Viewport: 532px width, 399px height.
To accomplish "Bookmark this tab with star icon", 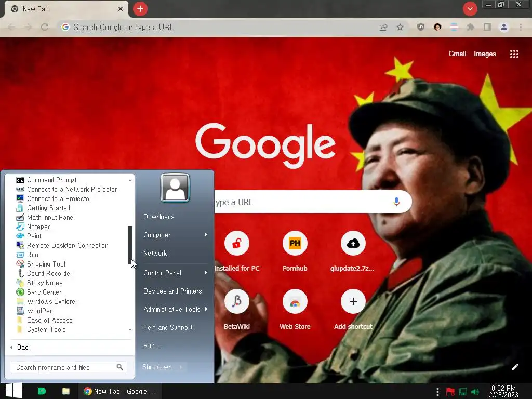I will coord(400,27).
